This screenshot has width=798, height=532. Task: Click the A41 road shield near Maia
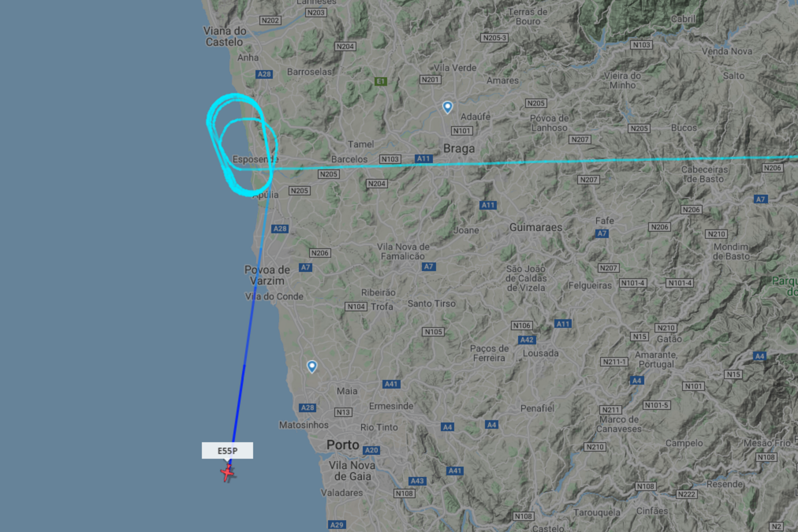[x=391, y=384]
